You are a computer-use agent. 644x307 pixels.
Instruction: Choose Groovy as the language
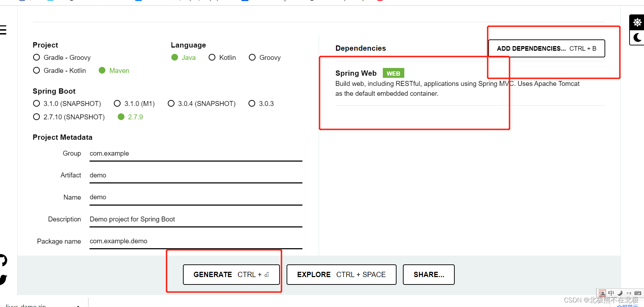265,57
